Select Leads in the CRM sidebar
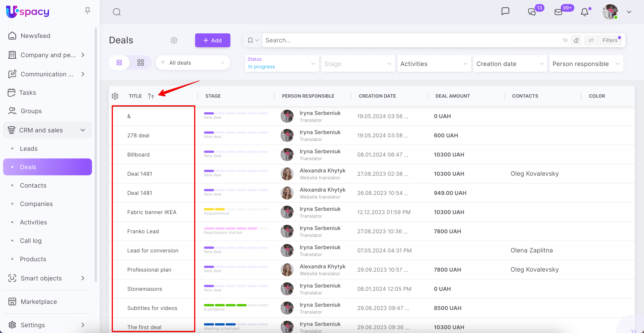Image resolution: width=644 pixels, height=333 pixels. [x=29, y=148]
